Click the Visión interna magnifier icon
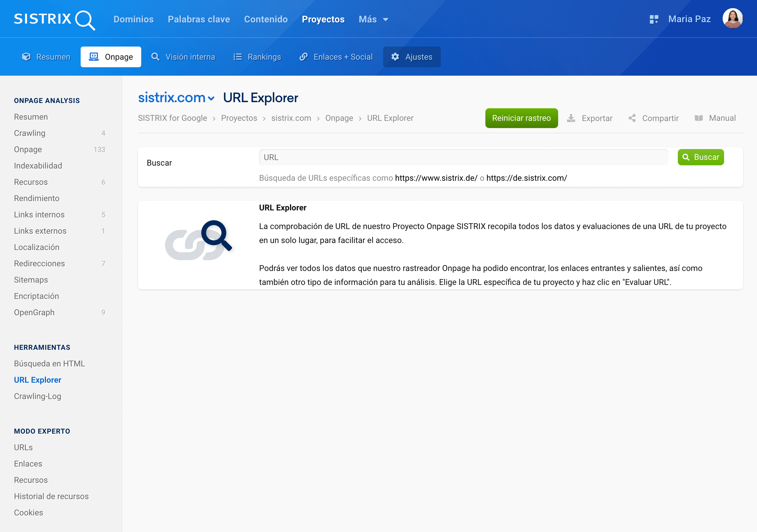This screenshot has height=532, width=757. [x=155, y=57]
